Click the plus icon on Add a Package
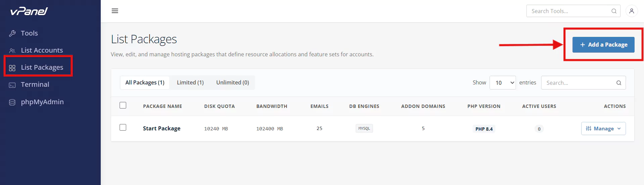The width and height of the screenshot is (644, 185). (583, 45)
